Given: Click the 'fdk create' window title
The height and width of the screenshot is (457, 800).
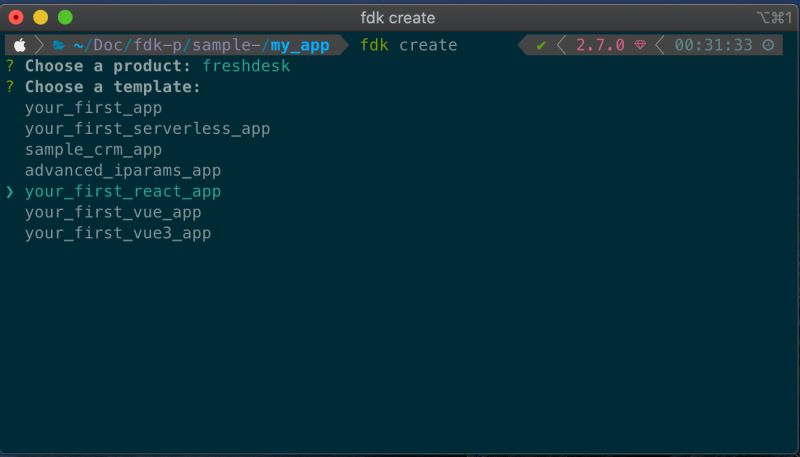Looking at the screenshot, I should pyautogui.click(x=398, y=18).
